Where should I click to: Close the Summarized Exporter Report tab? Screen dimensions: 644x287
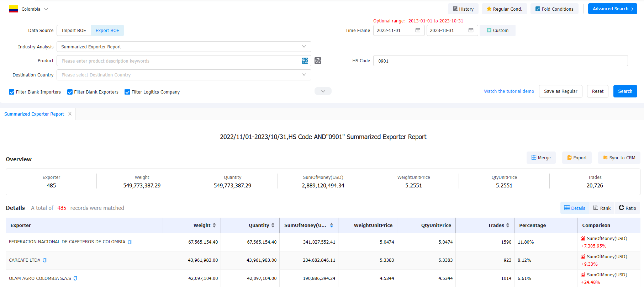coord(70,114)
